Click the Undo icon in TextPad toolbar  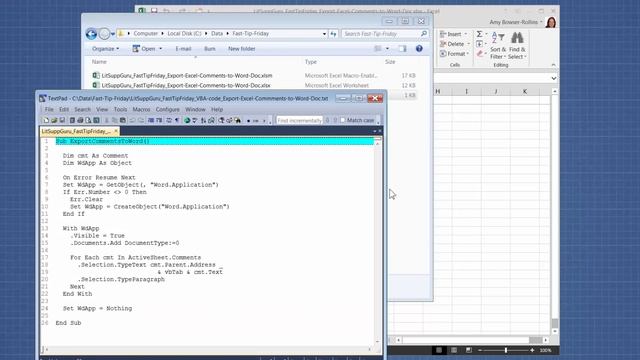(x=131, y=120)
